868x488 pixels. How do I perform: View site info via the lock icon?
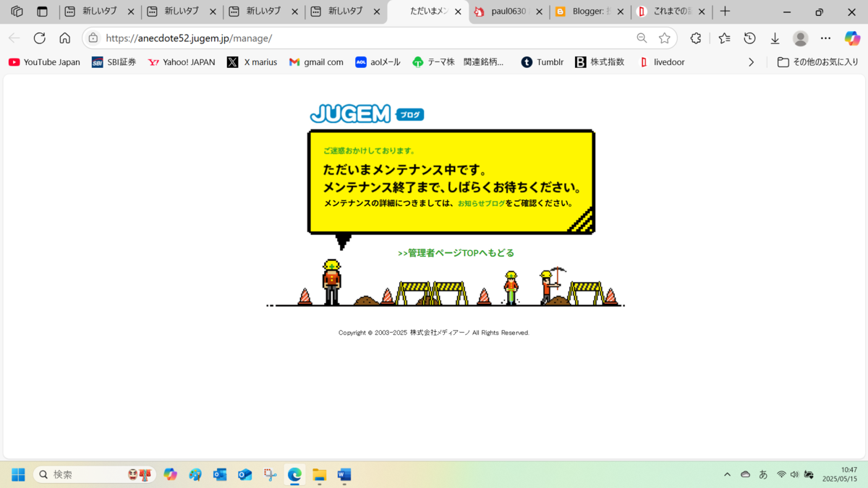pyautogui.click(x=93, y=38)
